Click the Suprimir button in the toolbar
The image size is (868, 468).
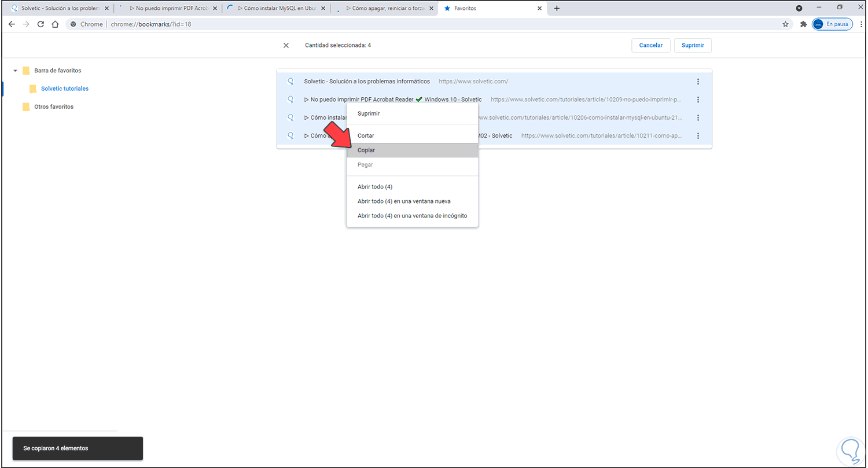click(693, 45)
